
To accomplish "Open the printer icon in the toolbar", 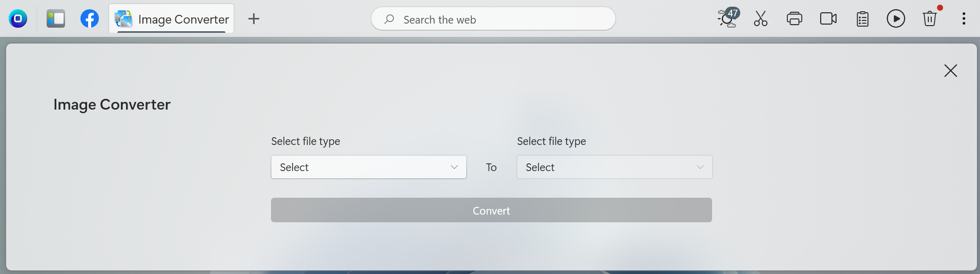I will coord(795,19).
